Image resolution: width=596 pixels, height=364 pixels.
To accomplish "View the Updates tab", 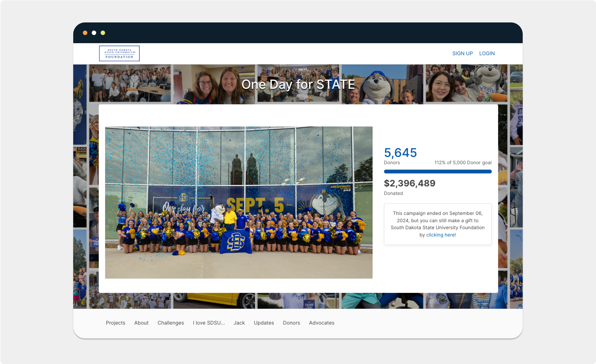I will [264, 323].
